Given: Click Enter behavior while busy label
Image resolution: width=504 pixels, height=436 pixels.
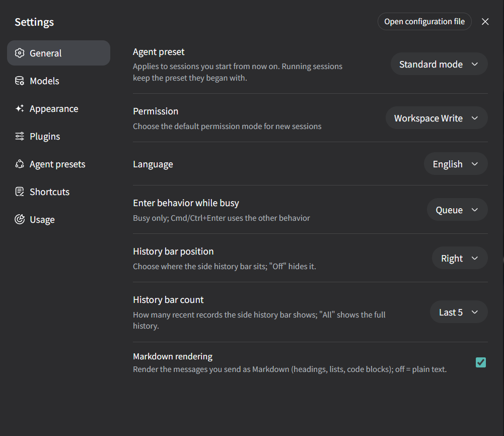Looking at the screenshot, I should pos(186,203).
